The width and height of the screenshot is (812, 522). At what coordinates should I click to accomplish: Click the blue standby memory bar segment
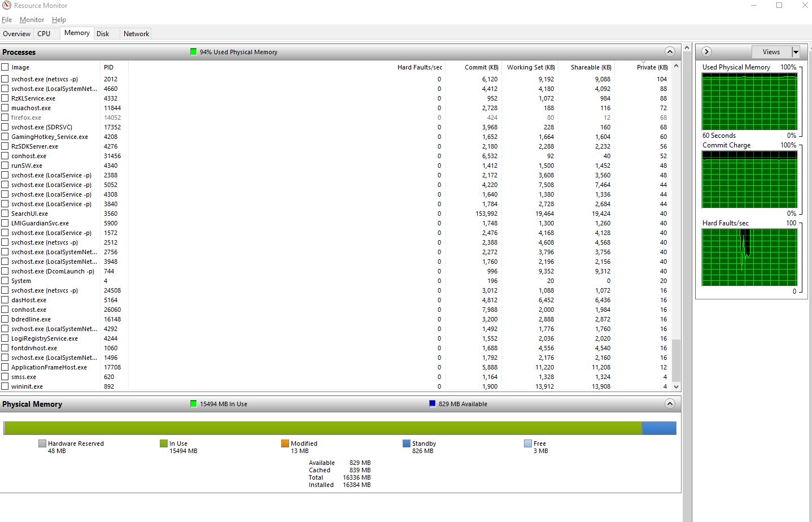tap(659, 428)
